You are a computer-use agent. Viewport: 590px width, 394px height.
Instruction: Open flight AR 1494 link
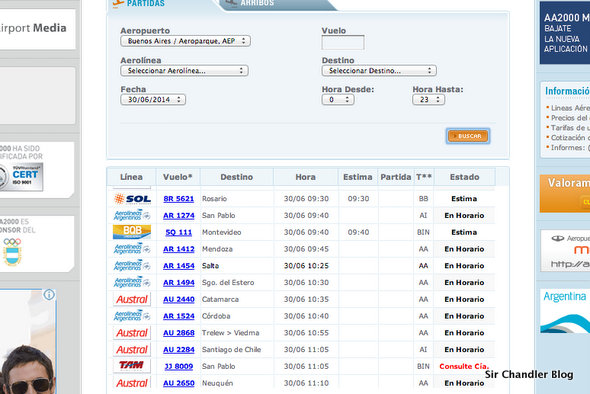(x=179, y=283)
